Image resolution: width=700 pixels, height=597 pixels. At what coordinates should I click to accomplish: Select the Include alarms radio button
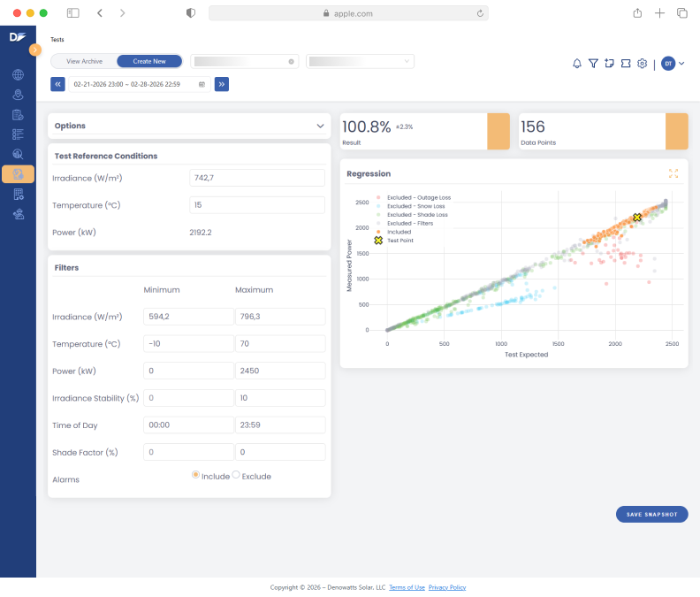point(195,475)
